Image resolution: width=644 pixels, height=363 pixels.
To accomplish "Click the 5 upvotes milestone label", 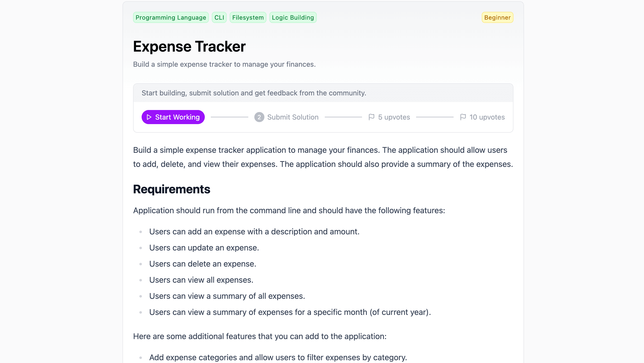I will (394, 117).
